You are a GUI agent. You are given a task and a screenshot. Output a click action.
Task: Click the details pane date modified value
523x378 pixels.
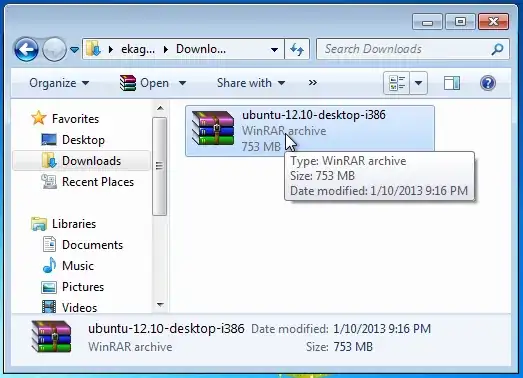pos(382,329)
